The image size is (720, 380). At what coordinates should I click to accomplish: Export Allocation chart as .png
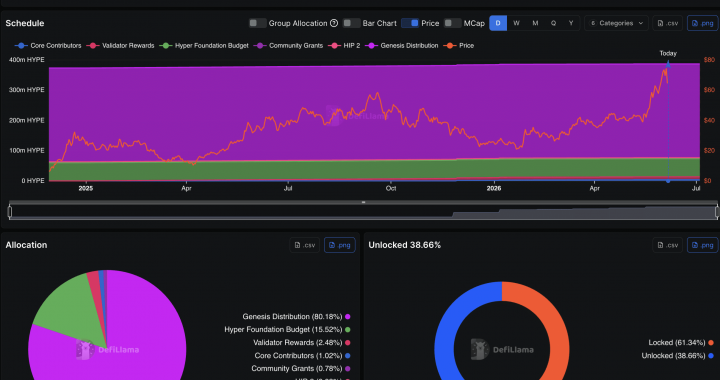[340, 245]
